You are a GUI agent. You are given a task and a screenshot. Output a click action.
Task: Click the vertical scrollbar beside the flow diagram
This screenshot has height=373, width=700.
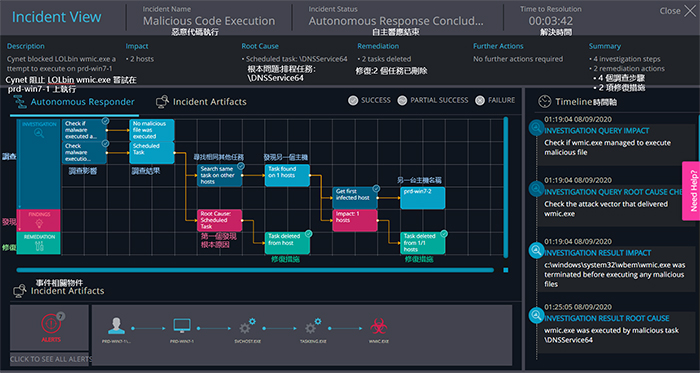pos(505,187)
